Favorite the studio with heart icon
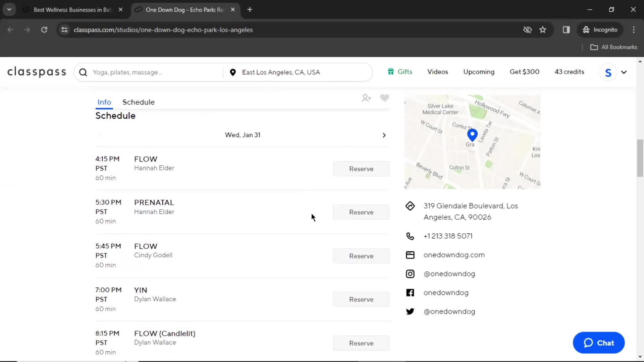This screenshot has height=362, width=644. [x=384, y=98]
